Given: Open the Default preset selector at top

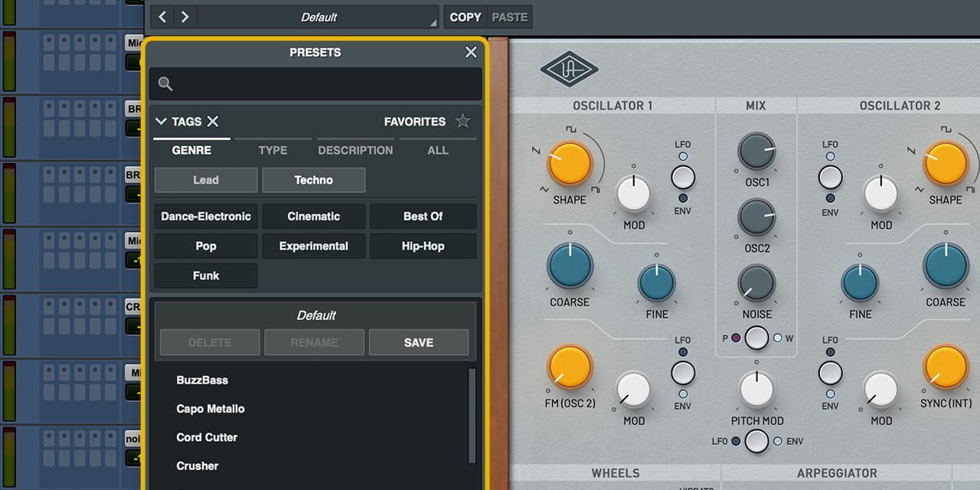Looking at the screenshot, I should click(318, 16).
